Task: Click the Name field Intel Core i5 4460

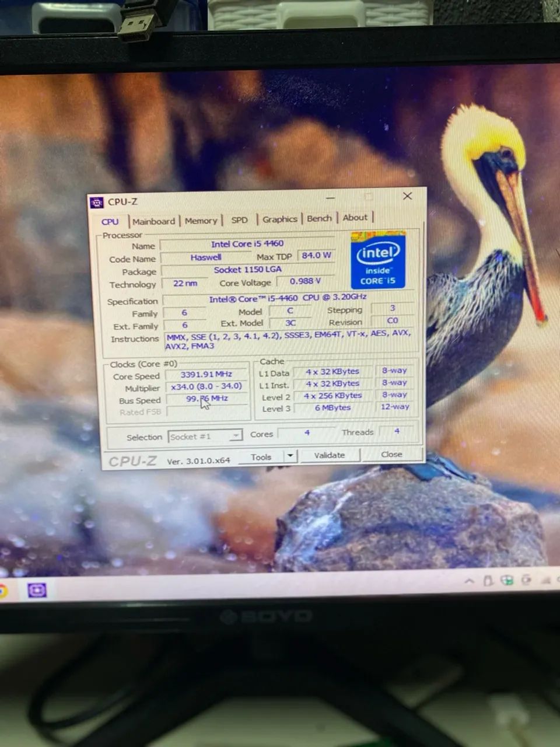Action: [x=247, y=244]
